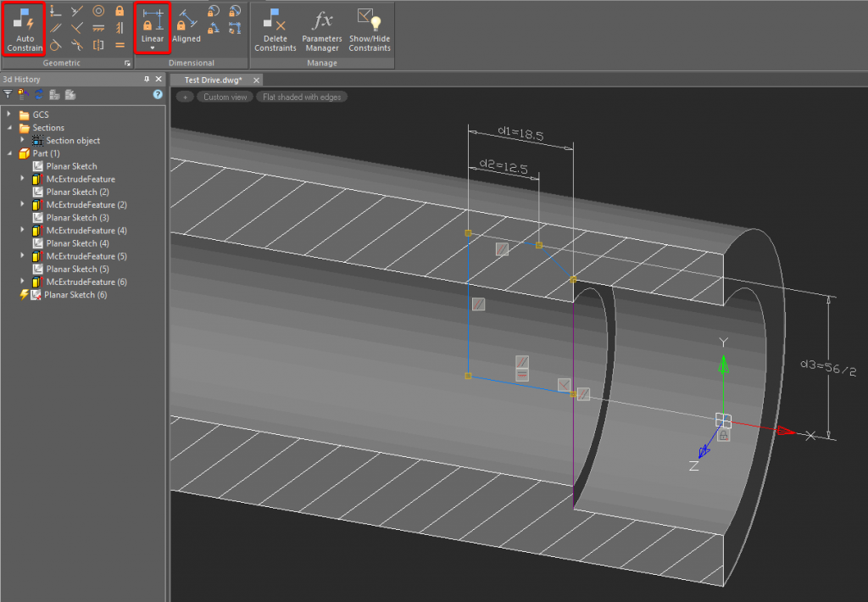Toggle Flat shaded with edges display mode

301,96
